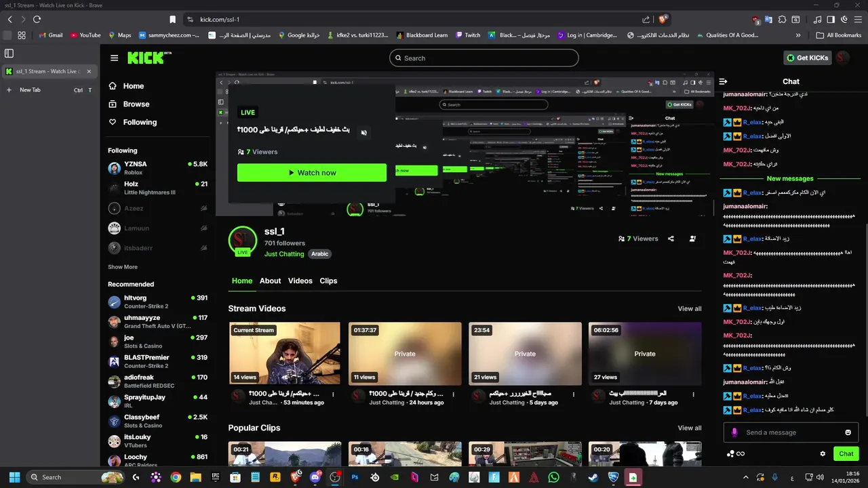The image size is (868, 488).
Task: Open All Bookmarks folder
Action: [x=839, y=35]
